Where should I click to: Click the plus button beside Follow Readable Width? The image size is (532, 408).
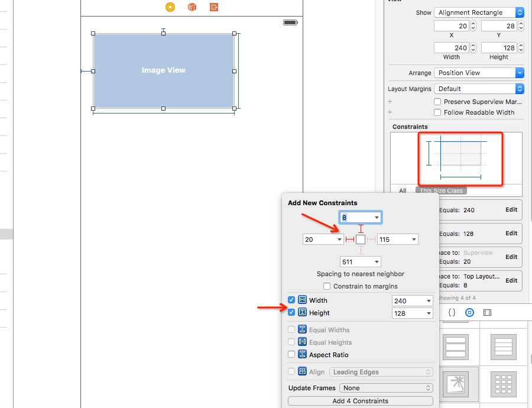(x=390, y=112)
